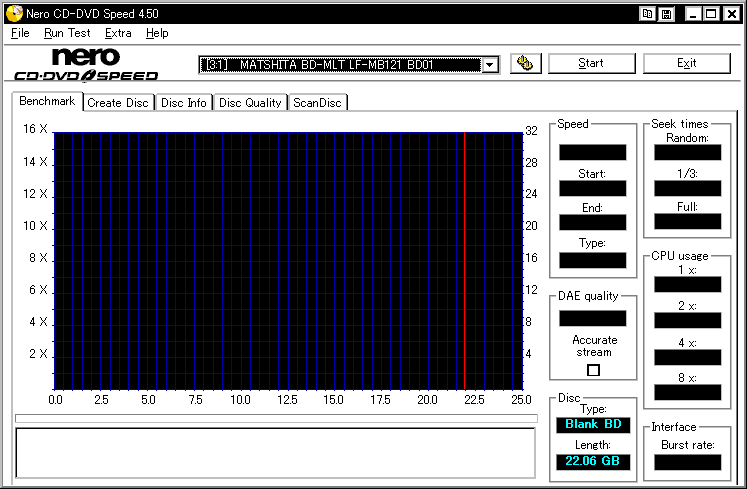Click the options icon next to drive selector

(525, 63)
